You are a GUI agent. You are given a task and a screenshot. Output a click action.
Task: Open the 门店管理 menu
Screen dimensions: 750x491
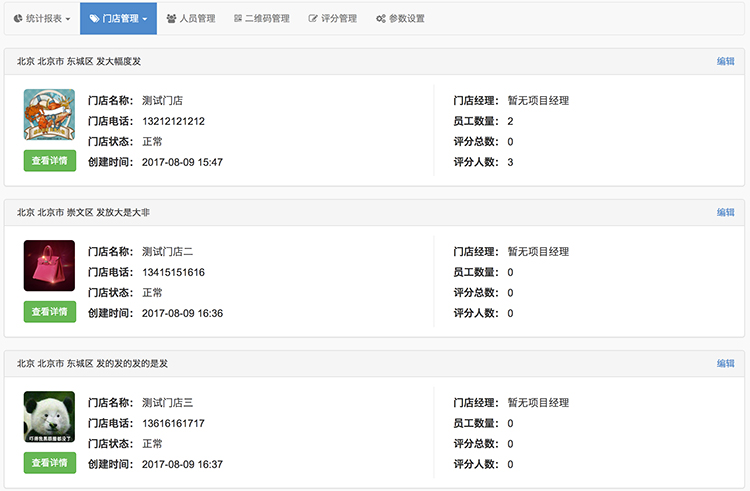point(119,19)
